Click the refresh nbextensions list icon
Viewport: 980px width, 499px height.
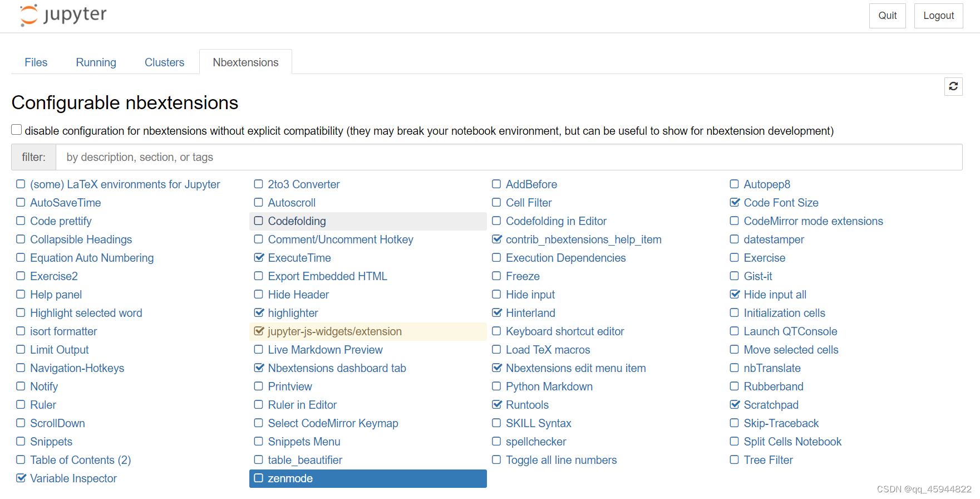tap(953, 86)
